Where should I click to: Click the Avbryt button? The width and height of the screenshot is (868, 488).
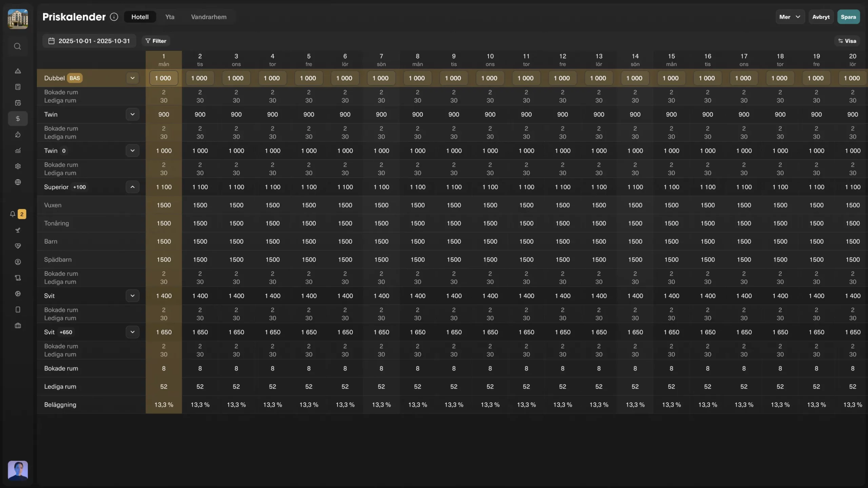point(821,17)
